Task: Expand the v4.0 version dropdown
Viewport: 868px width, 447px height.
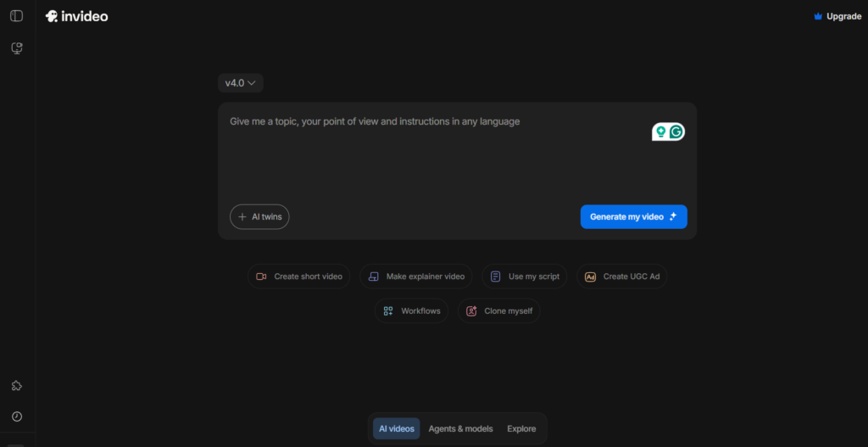Action: coord(241,83)
